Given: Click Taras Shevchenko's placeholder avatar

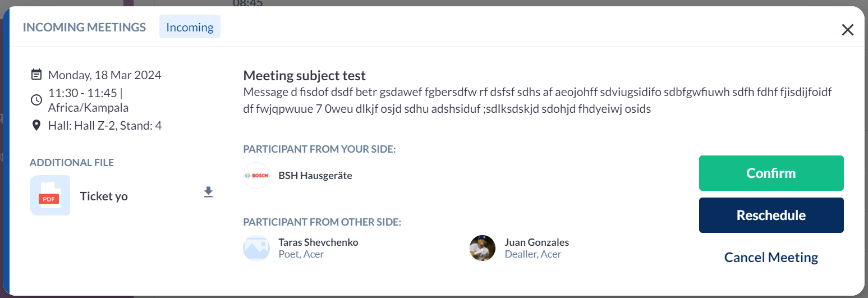Looking at the screenshot, I should tap(256, 248).
